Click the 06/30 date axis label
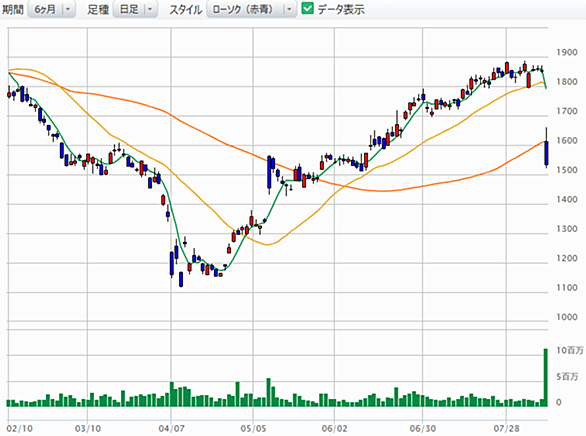The image size is (586, 436). click(x=423, y=429)
